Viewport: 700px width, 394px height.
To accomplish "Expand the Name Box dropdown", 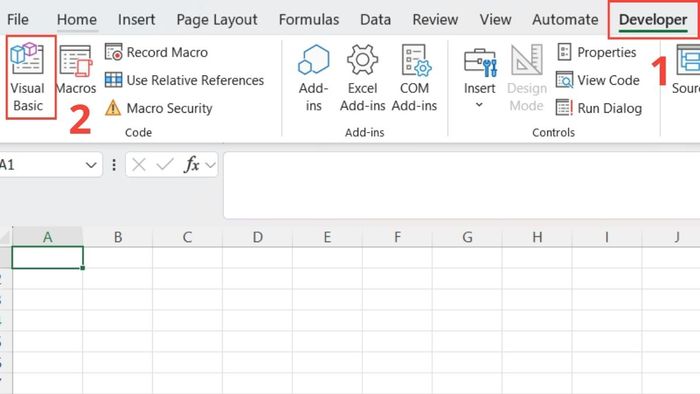I will tap(91, 165).
